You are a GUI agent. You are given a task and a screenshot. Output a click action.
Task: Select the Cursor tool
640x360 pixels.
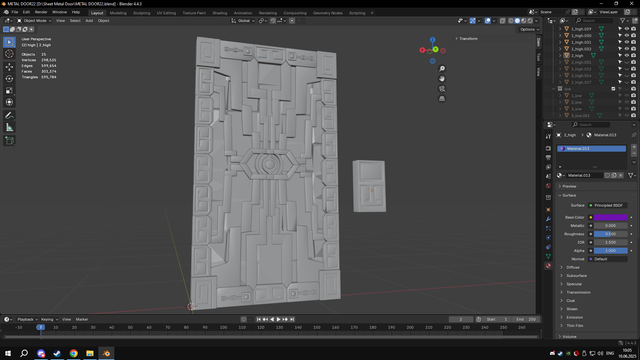coord(9,54)
